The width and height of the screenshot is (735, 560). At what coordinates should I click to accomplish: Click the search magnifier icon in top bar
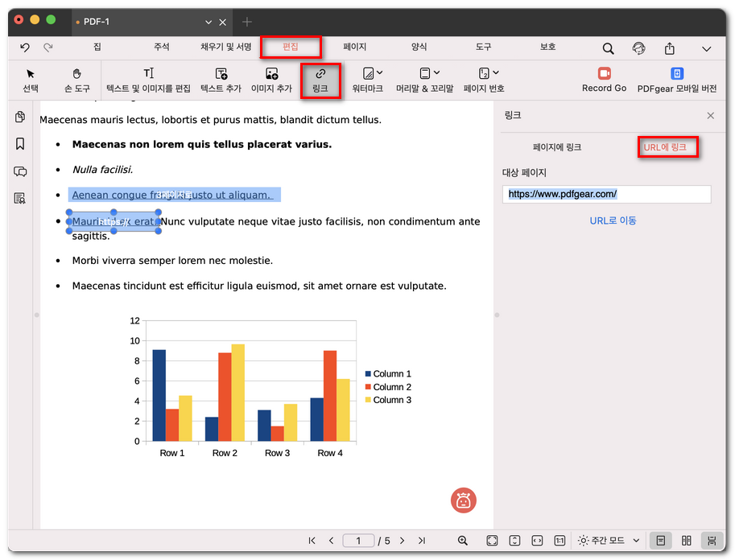pyautogui.click(x=607, y=48)
